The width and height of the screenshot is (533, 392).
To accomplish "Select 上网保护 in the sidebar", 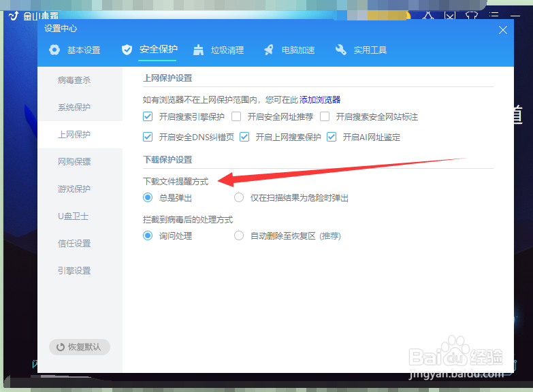I will pyautogui.click(x=80, y=135).
